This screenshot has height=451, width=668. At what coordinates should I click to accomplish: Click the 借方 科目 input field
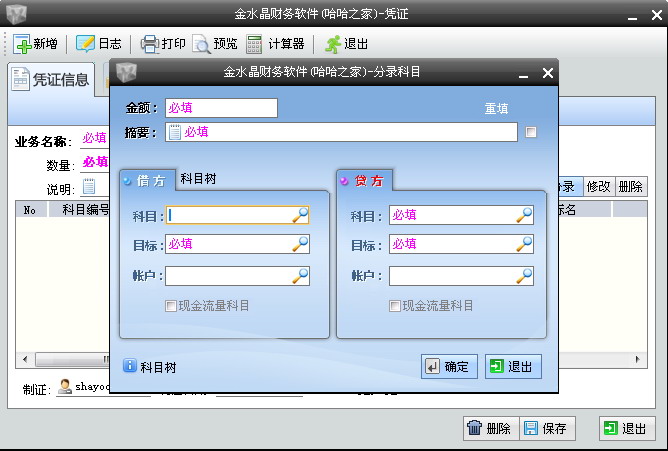pos(237,215)
